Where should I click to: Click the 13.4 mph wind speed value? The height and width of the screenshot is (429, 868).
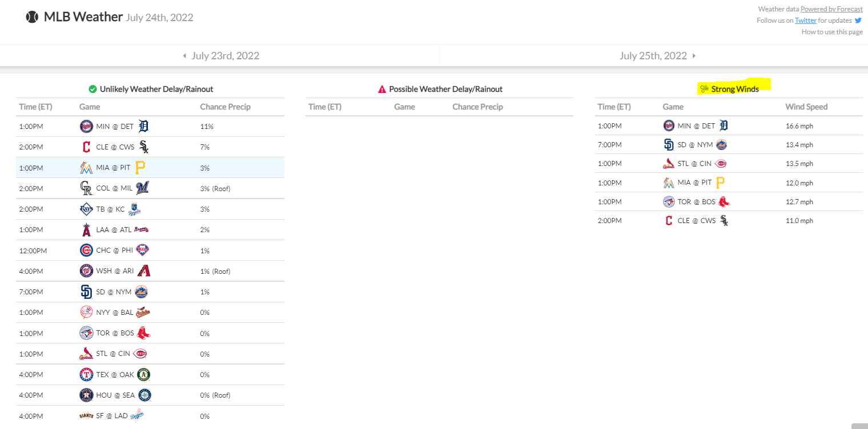tap(799, 145)
